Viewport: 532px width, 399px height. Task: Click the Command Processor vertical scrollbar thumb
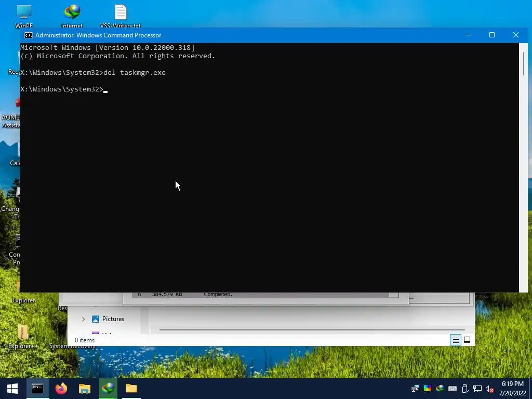(x=524, y=64)
